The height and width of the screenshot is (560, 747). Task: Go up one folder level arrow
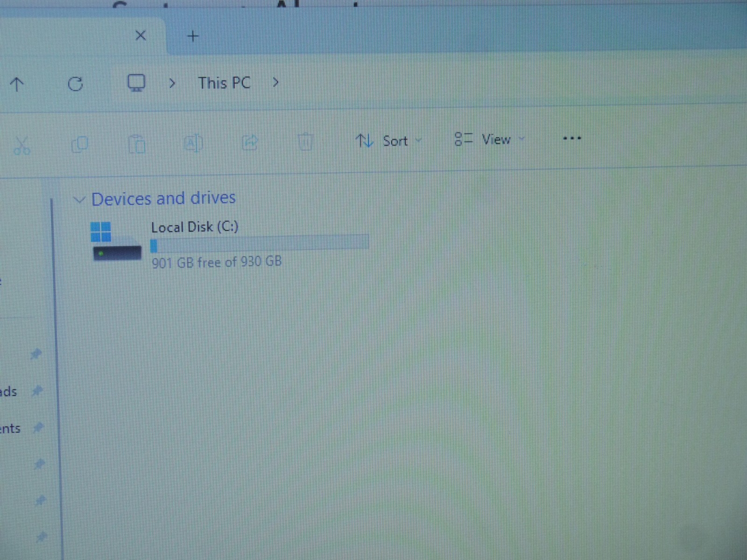(17, 84)
